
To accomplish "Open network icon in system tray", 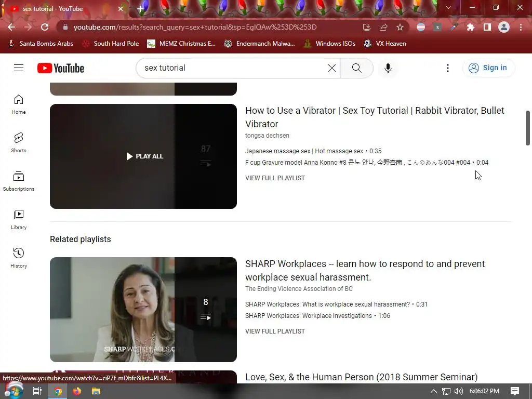I will pos(446,391).
